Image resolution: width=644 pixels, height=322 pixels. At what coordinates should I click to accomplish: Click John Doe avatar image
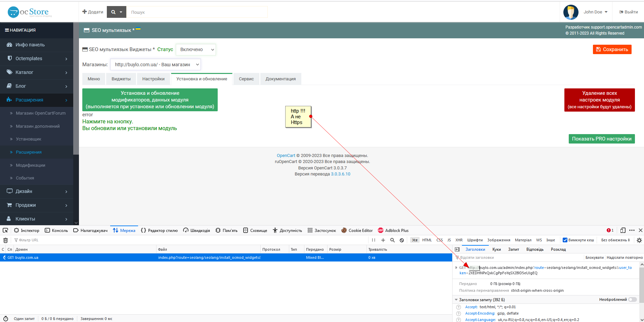tap(571, 12)
